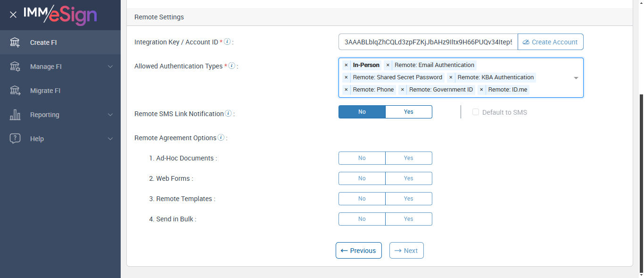This screenshot has width=644, height=278.
Task: Remove the Remote: ID.me tag
Action: coord(481,90)
